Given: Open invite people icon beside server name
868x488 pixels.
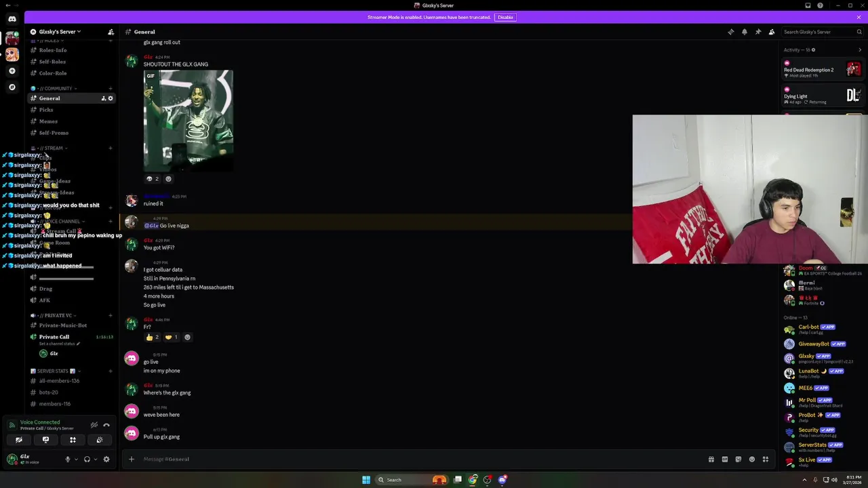Looking at the screenshot, I should point(111,32).
